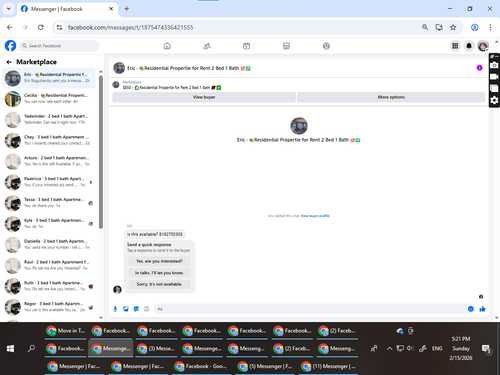The image size is (500, 375).
Task: Switch to 'Facebook - Goo...' taskbar window
Action: pyautogui.click(x=201, y=366)
